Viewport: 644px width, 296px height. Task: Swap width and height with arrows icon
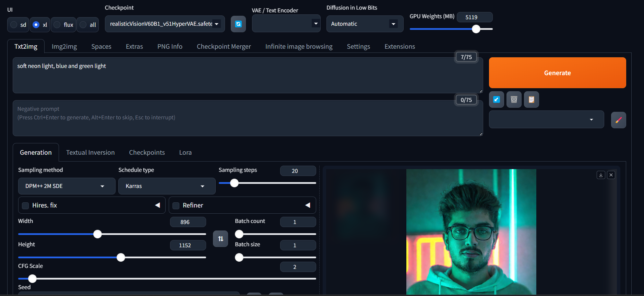[220, 239]
